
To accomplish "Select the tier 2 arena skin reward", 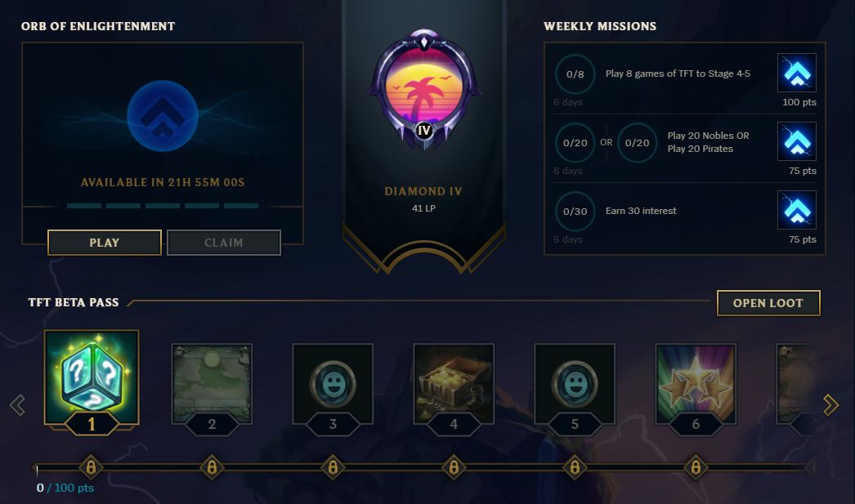I will point(212,384).
